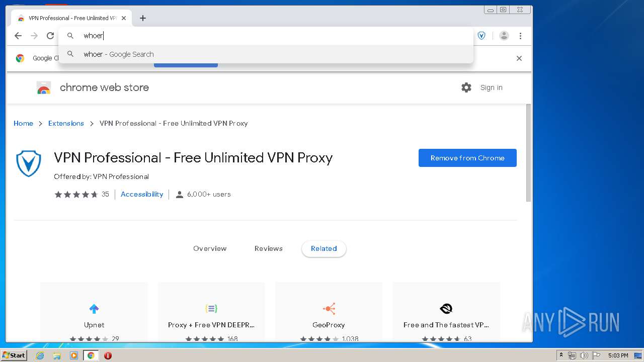Click the extension title heading
Image resolution: width=644 pixels, height=362 pixels.
coord(193,158)
